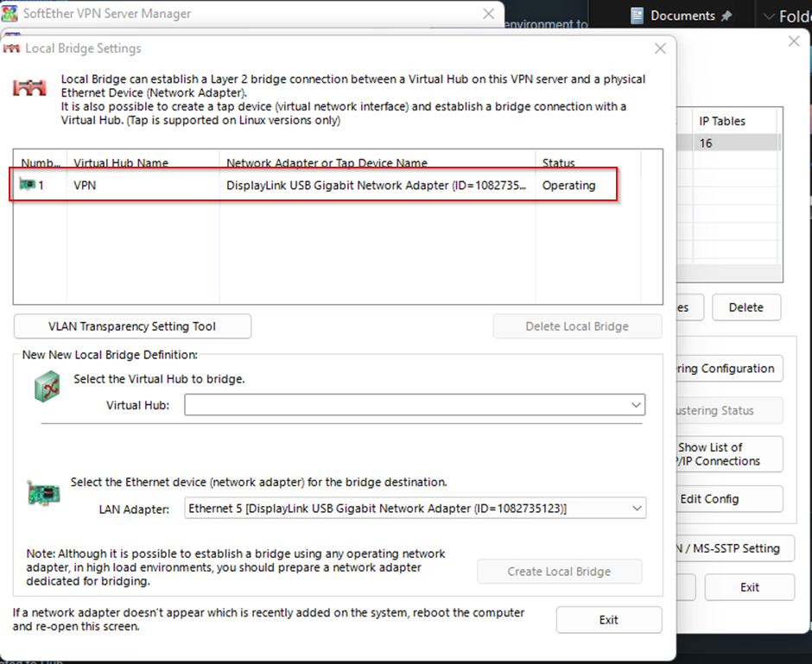Click the SoftEther VPN Server Manager title icon
Screen dimensions: 812x664
10,14
